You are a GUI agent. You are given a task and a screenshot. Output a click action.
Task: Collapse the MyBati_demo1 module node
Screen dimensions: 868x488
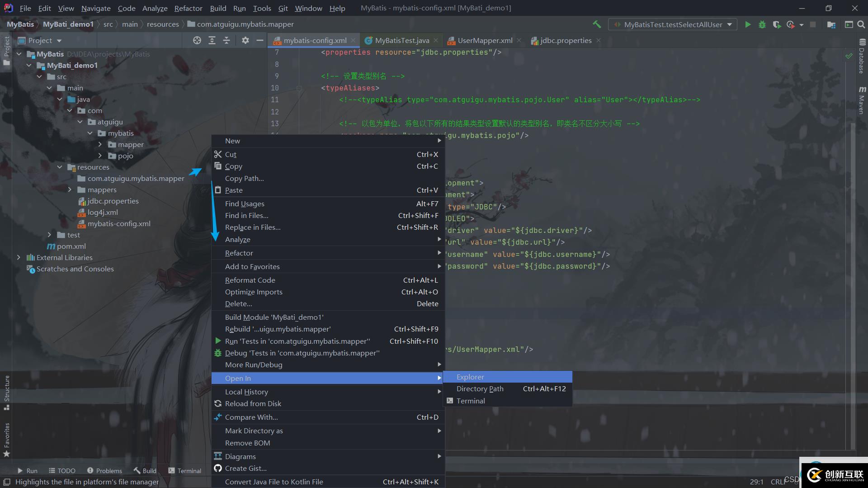(x=29, y=65)
